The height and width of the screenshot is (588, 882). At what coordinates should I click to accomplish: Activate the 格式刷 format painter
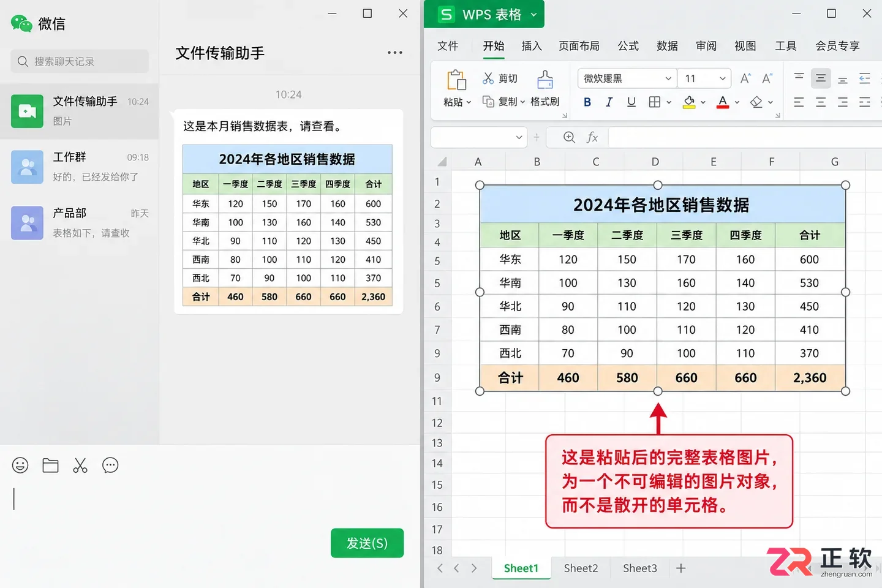point(545,89)
